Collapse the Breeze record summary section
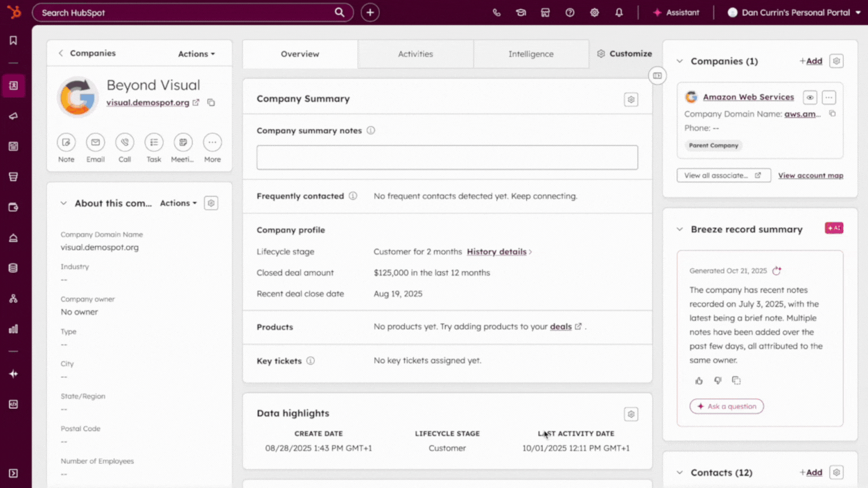This screenshot has width=868, height=488. coord(680,229)
